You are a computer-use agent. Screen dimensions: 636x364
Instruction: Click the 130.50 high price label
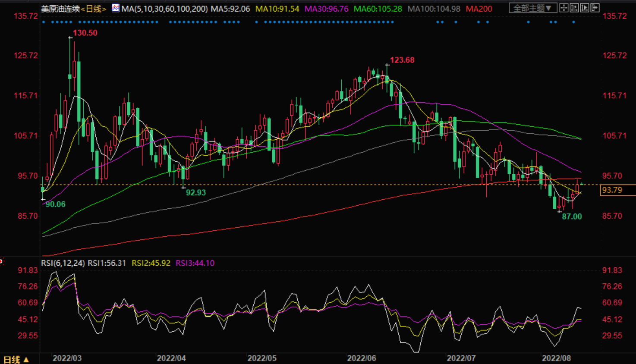click(x=85, y=33)
